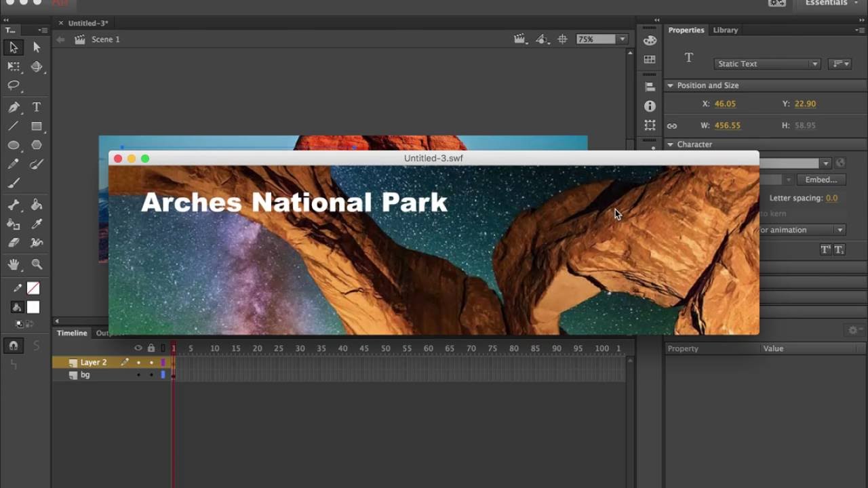
Task: Click the stroke color swatch
Action: pos(33,288)
